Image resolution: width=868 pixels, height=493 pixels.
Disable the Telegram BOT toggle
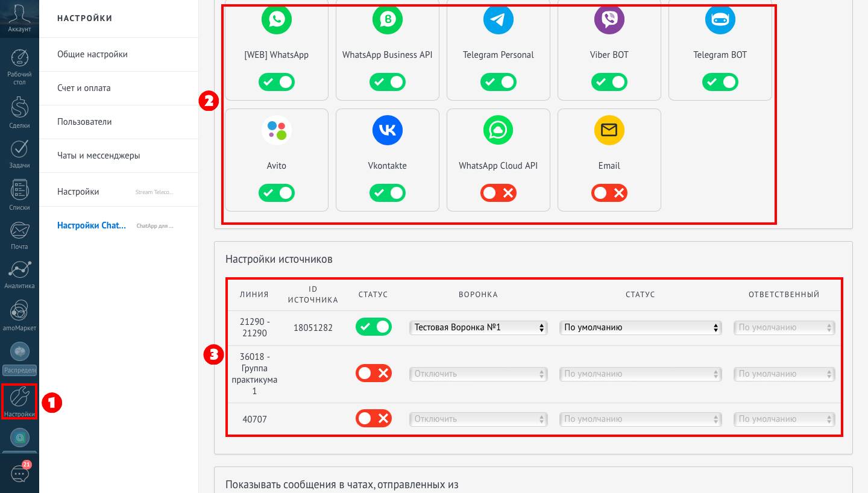coord(720,82)
